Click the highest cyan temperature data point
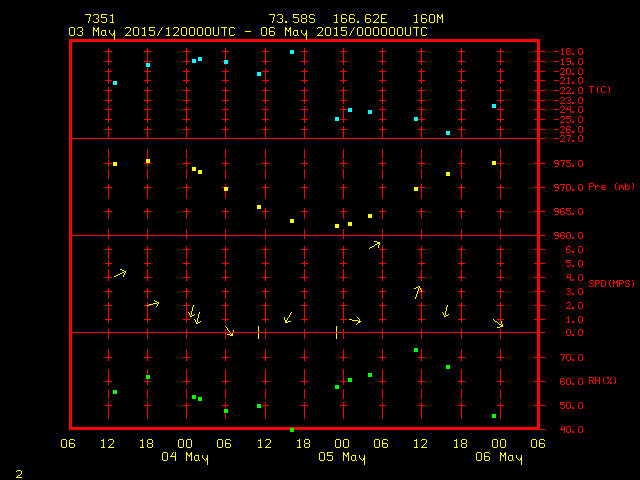This screenshot has height=480, width=640. (x=292, y=52)
